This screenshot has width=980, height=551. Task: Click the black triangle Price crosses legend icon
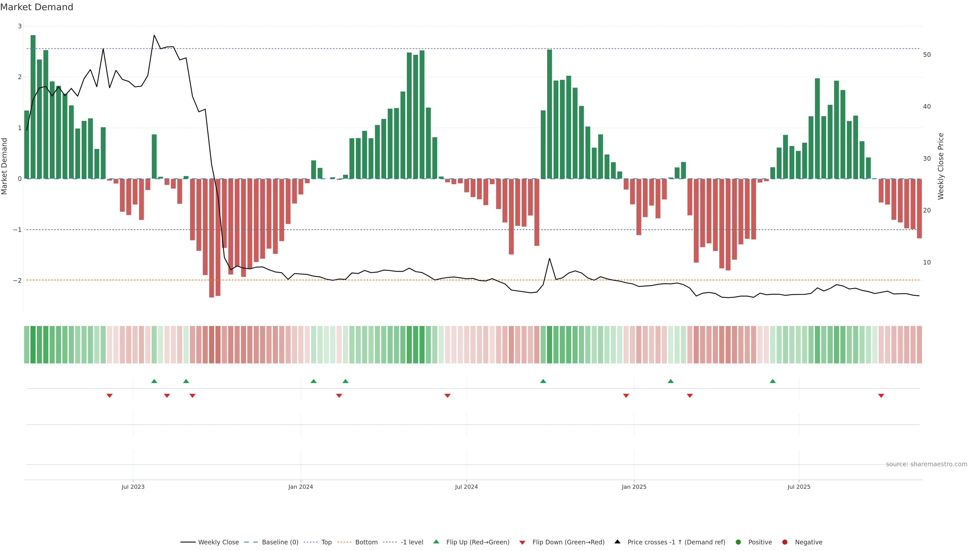click(617, 542)
